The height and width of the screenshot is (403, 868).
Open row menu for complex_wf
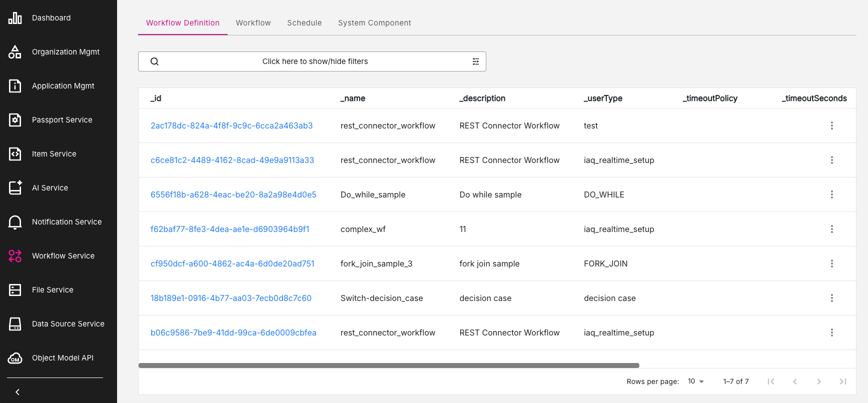coord(832,229)
